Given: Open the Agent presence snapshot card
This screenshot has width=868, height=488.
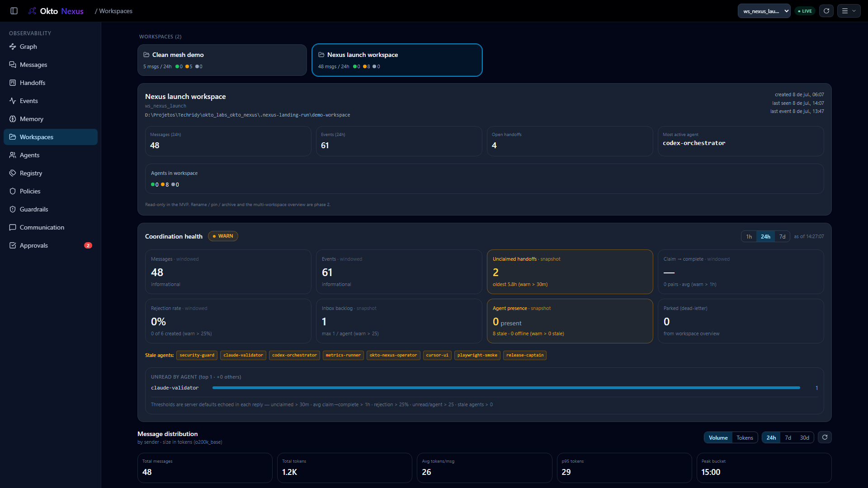Looking at the screenshot, I should point(570,321).
